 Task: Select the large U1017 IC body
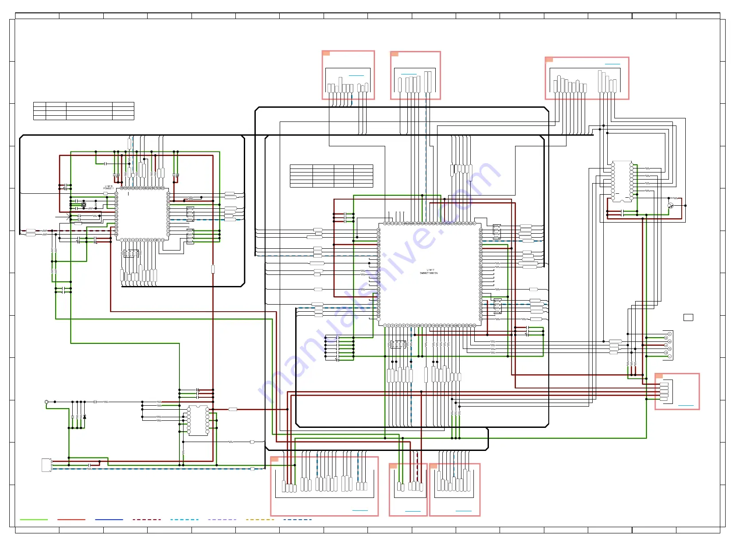(x=430, y=274)
